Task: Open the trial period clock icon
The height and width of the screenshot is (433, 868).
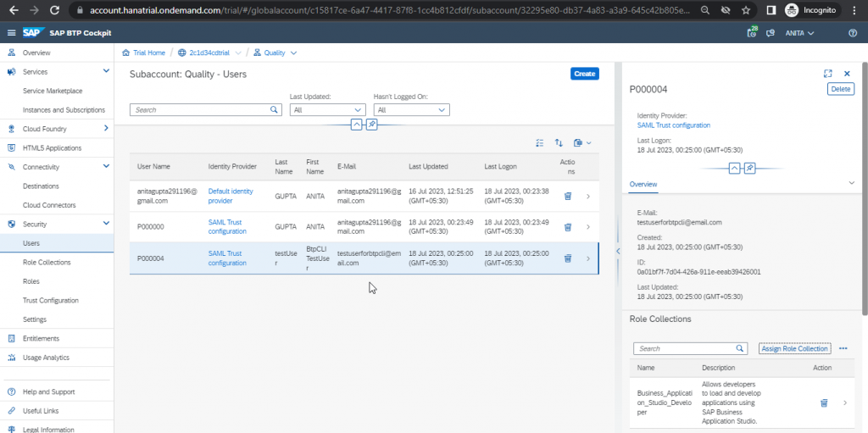Action: tap(752, 33)
